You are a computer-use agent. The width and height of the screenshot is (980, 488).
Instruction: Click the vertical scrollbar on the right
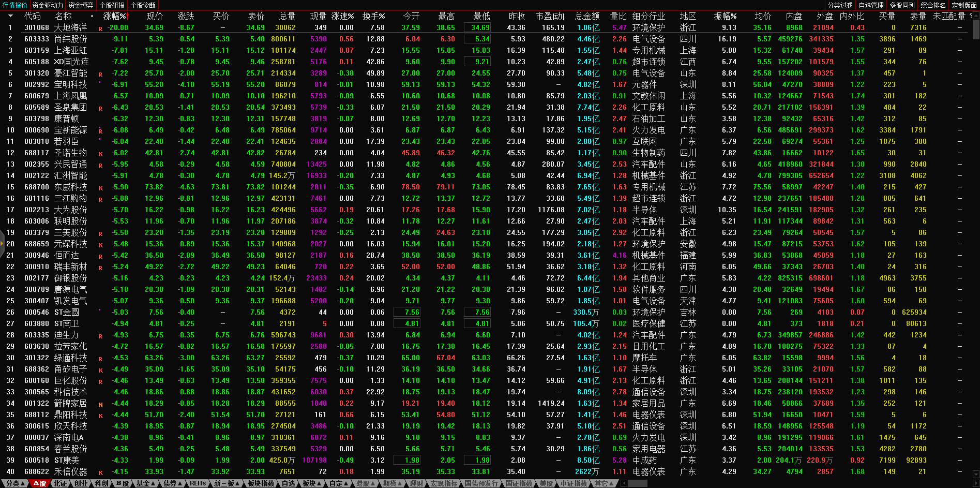click(x=975, y=31)
